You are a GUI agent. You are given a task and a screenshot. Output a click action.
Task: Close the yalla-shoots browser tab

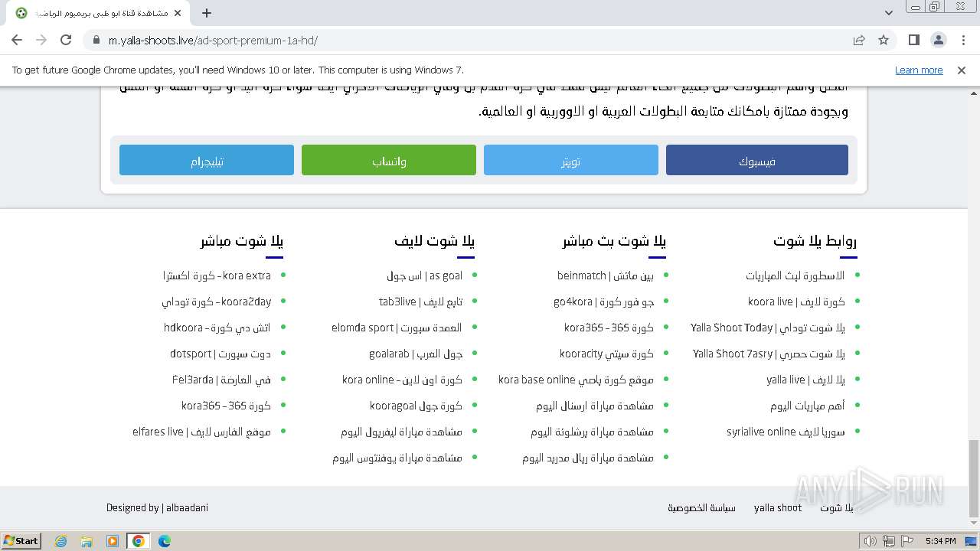click(x=178, y=13)
